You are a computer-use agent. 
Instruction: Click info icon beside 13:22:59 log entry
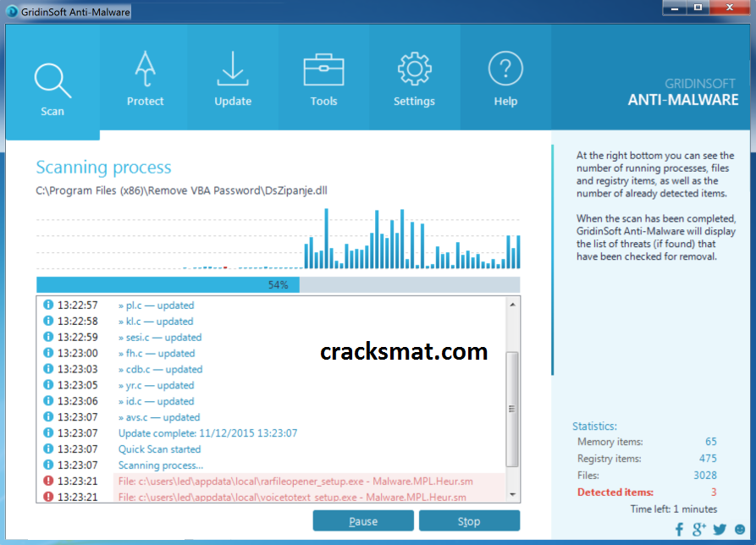click(x=48, y=337)
